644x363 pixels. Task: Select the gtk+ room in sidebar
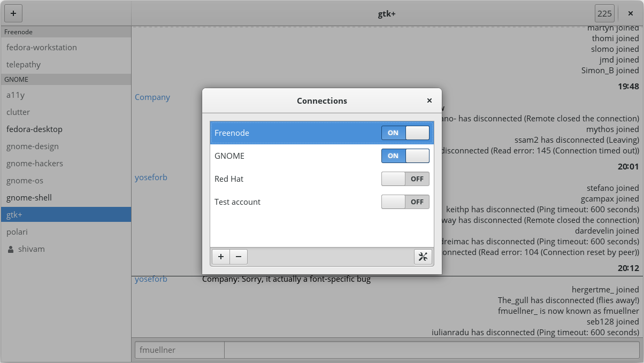(65, 214)
